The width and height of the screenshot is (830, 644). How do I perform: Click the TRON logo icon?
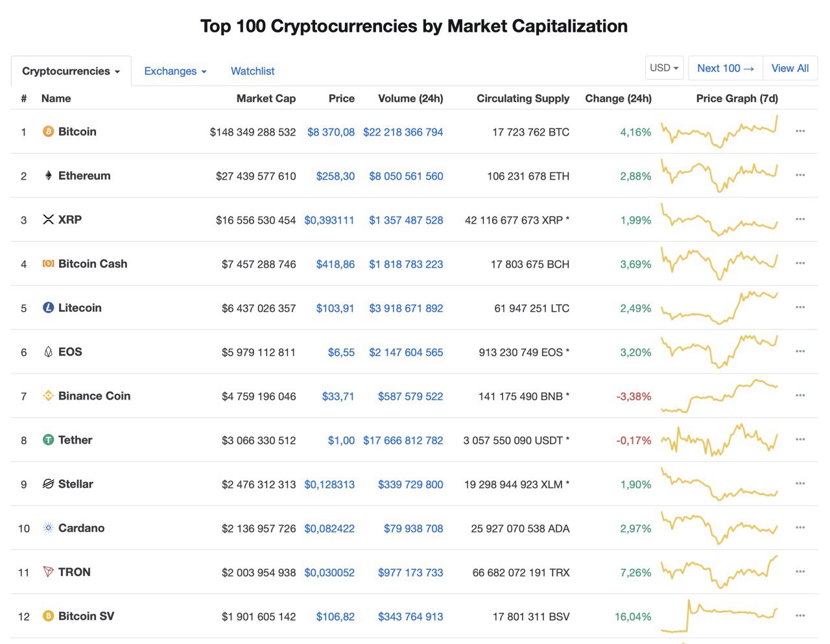pyautogui.click(x=48, y=572)
